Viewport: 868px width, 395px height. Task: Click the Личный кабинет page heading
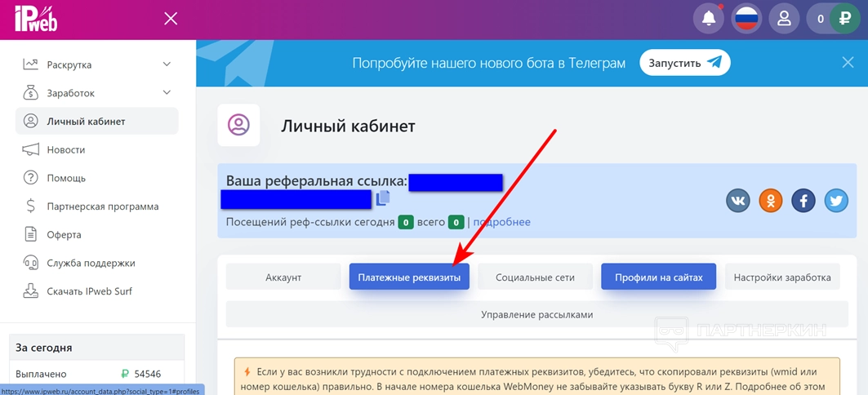[x=348, y=126]
